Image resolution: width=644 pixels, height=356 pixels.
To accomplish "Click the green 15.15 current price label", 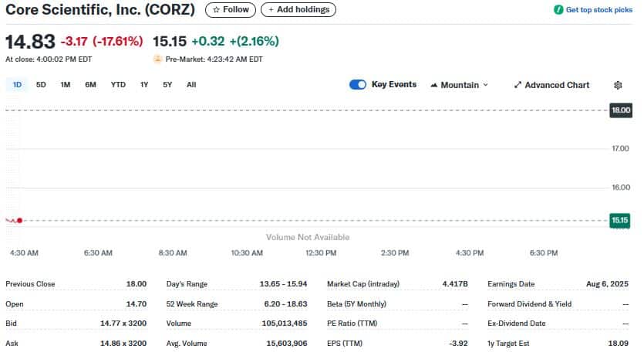I will (x=619, y=220).
